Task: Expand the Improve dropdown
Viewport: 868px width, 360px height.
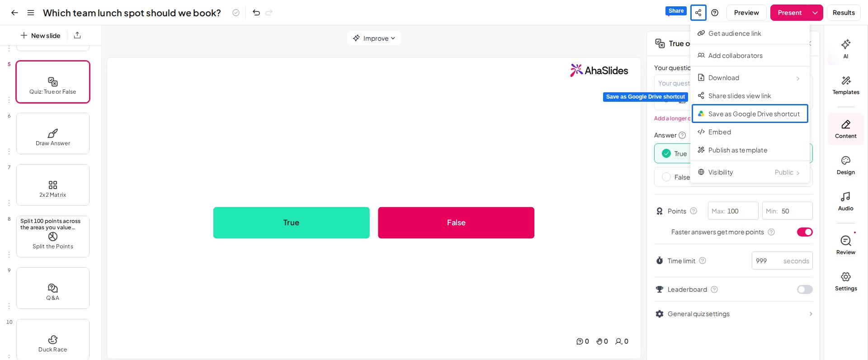Action: pos(374,38)
